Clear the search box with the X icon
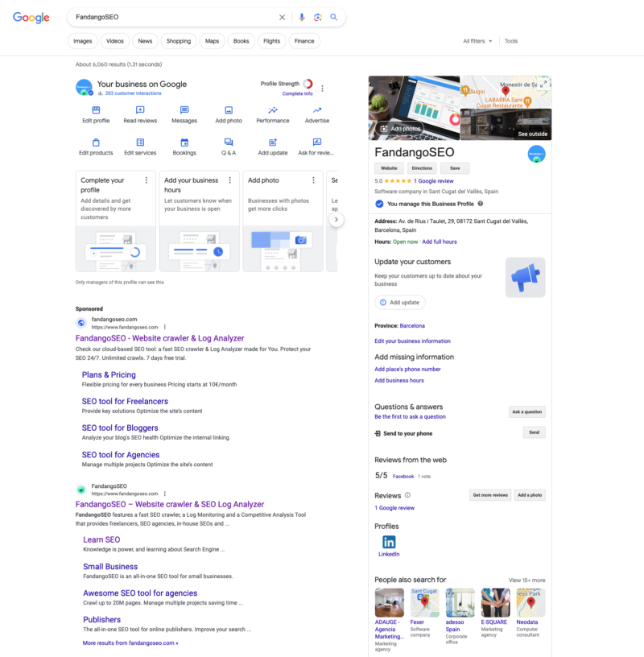Image resolution: width=644 pixels, height=657 pixels. pos(282,17)
